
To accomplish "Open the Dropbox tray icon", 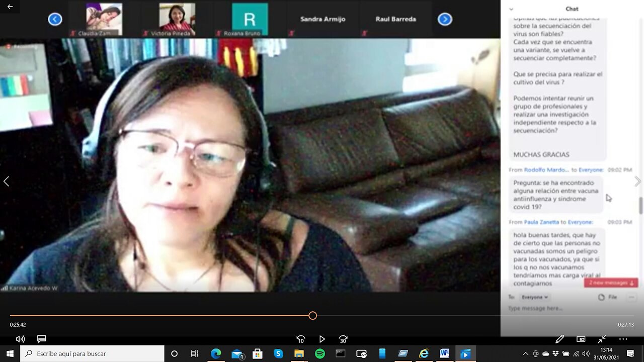I will click(555, 353).
